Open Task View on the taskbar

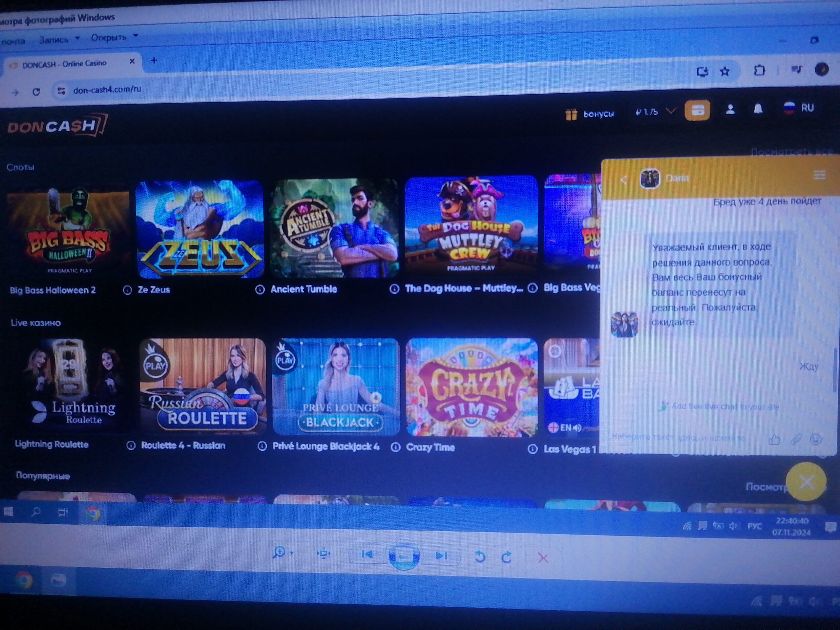point(63,513)
